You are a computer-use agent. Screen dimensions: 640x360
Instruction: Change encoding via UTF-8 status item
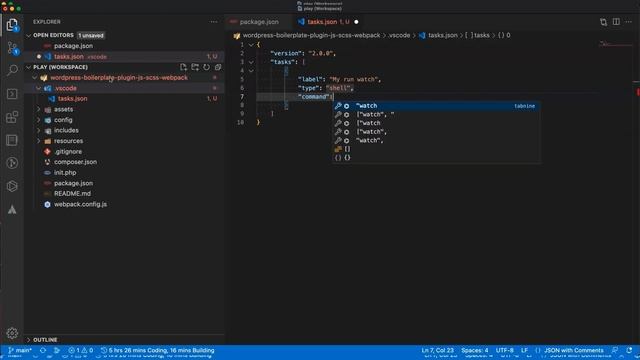tap(505, 350)
